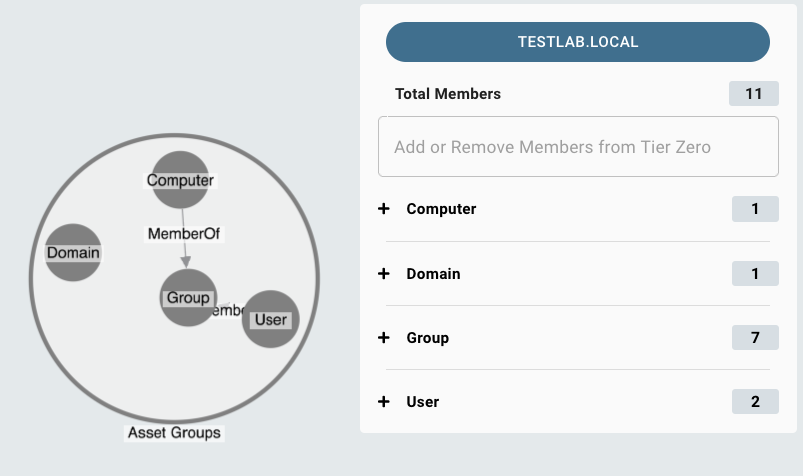The image size is (803, 476).
Task: Focus the Add or Remove Members field
Action: pyautogui.click(x=578, y=147)
